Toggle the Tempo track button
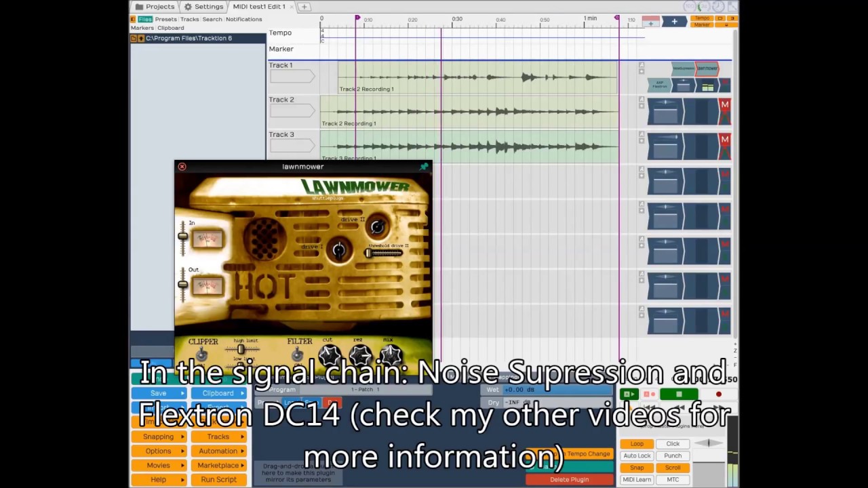The width and height of the screenshot is (868, 488). coord(702,18)
